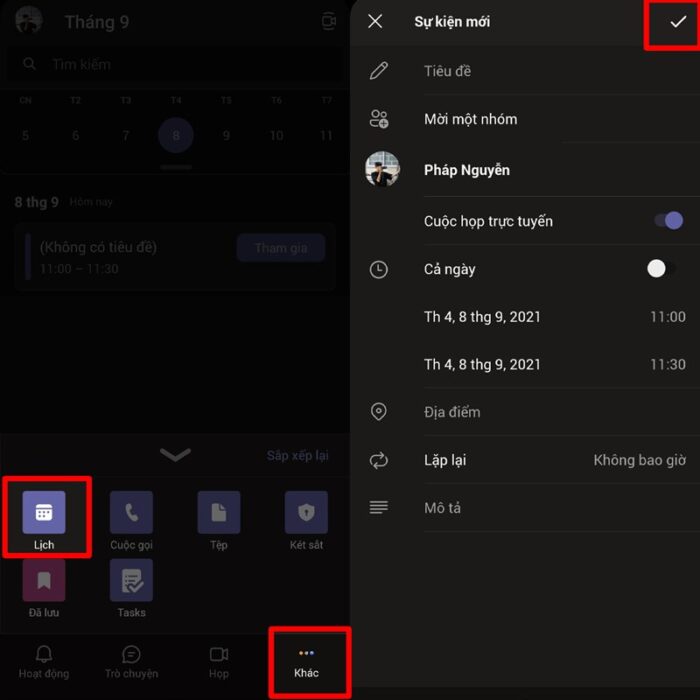Tap the Tham gia join button
The image size is (700, 700).
tap(281, 248)
